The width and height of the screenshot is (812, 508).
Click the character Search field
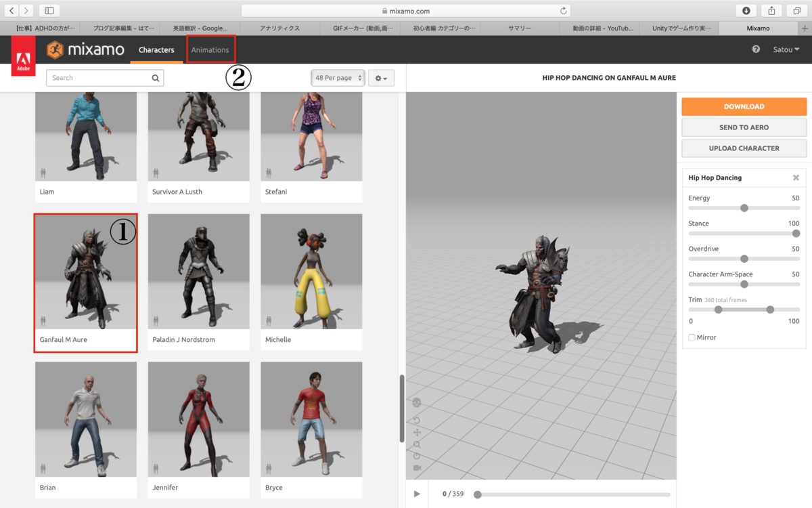[105, 78]
